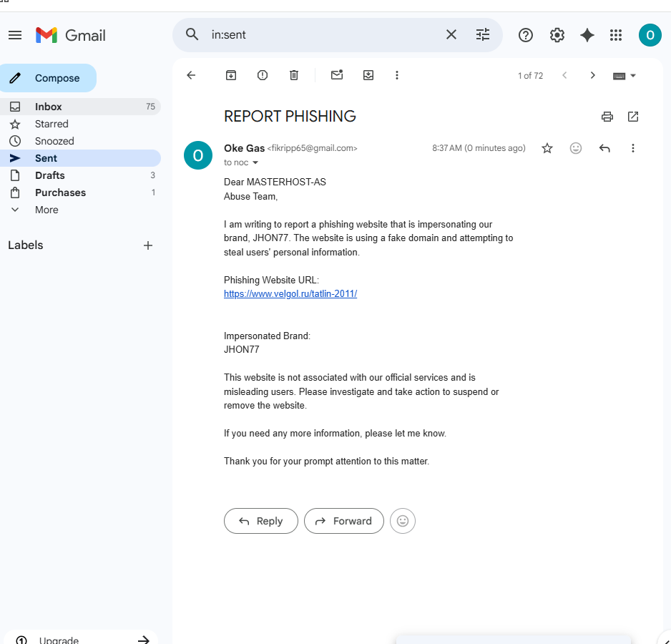Viewport: 671px width, 644px height.
Task: Click the REPORT PHISHING subject line
Action: click(290, 117)
